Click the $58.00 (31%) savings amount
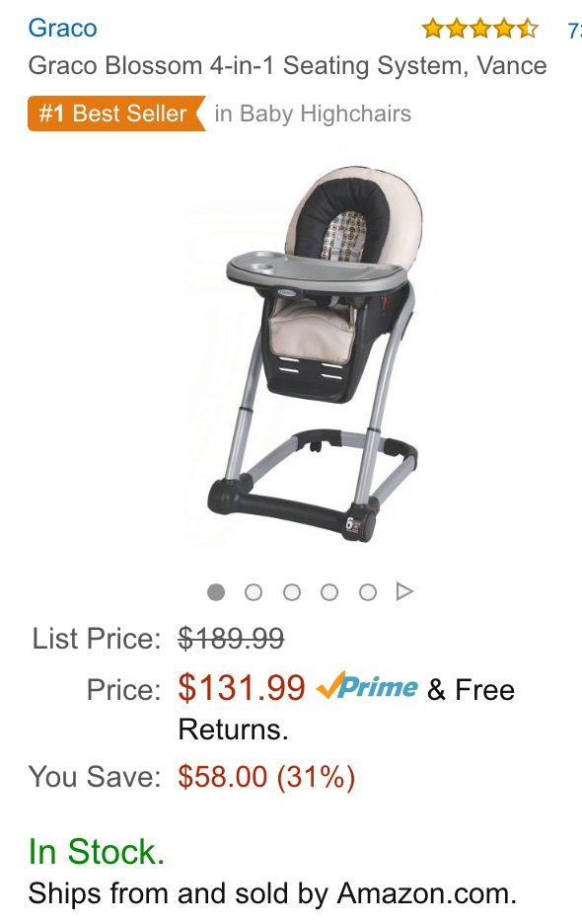Image resolution: width=582 pixels, height=924 pixels. [x=266, y=777]
